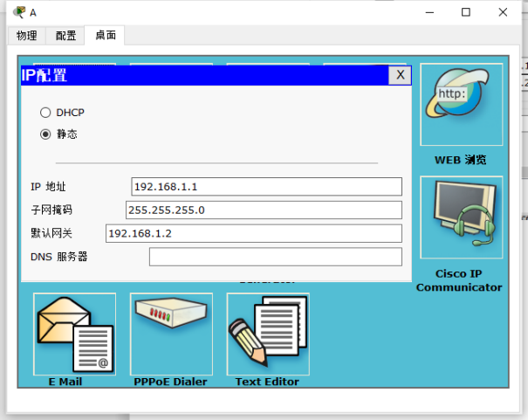Switch to the 物理 tab
Screen dimensions: 528x420
(27, 36)
